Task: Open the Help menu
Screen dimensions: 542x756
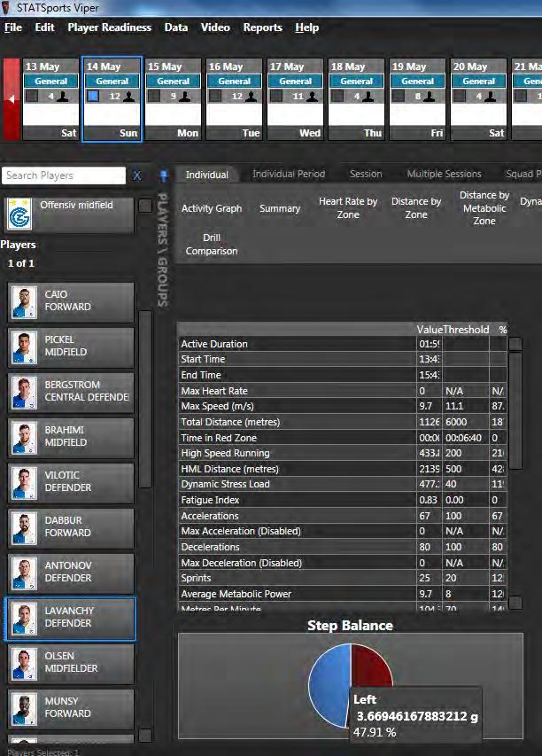Action: click(307, 27)
